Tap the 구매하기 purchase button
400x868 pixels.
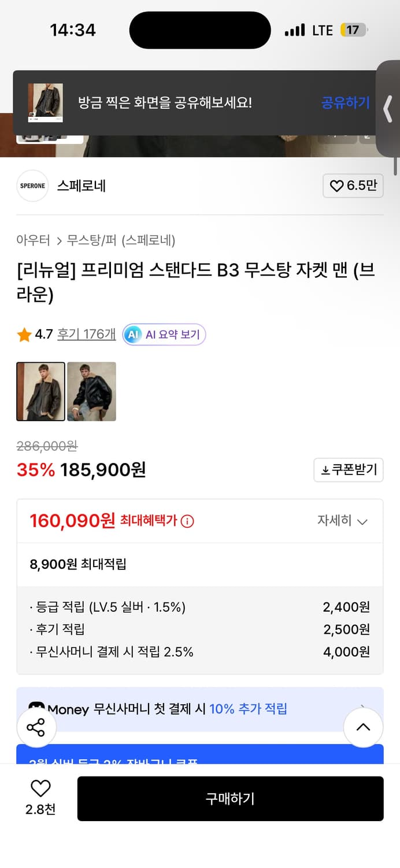coord(230,799)
